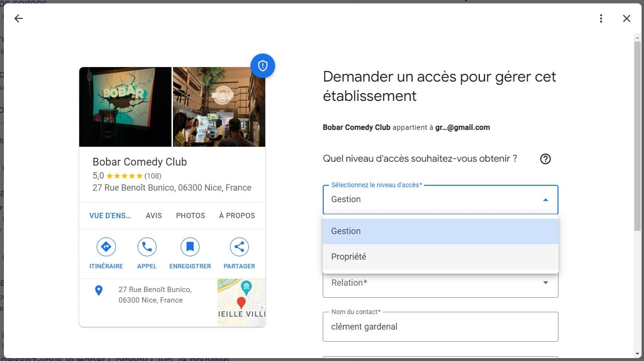Open the À propos tab
The height and width of the screenshot is (361, 644).
coord(237,216)
